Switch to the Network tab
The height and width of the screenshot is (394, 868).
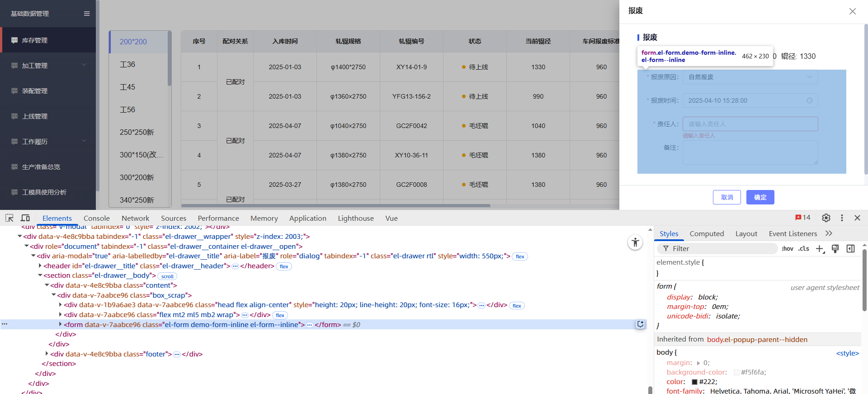click(x=135, y=218)
